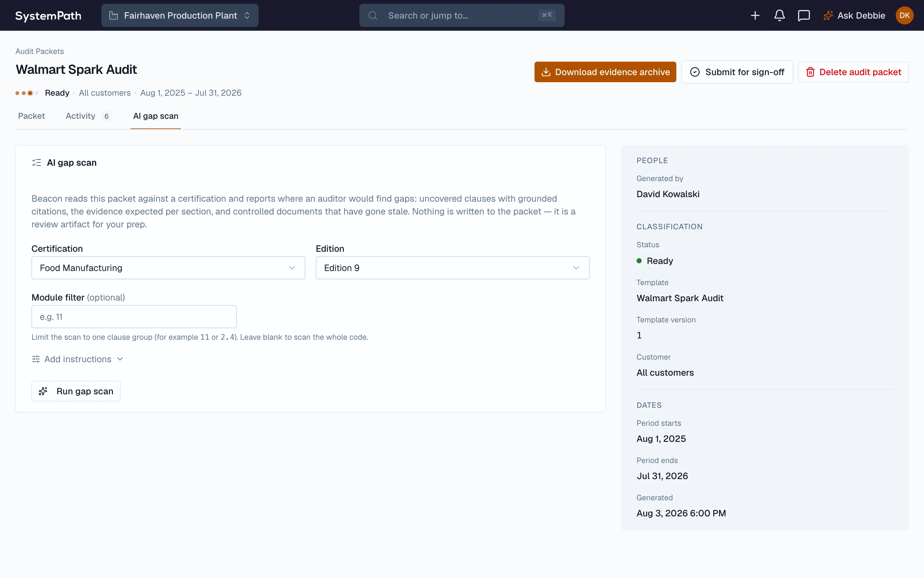
Task: Click Template version value "1"
Action: [639, 335]
